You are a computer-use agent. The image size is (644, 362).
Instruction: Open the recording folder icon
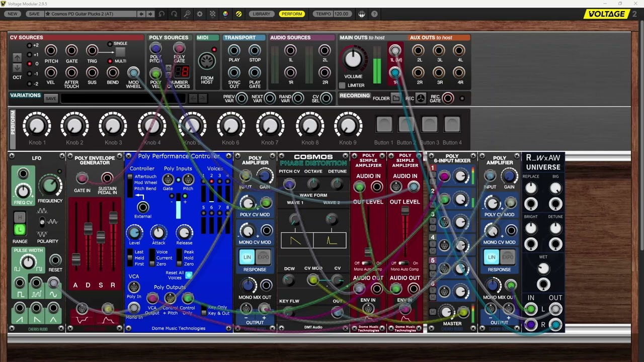tap(396, 99)
